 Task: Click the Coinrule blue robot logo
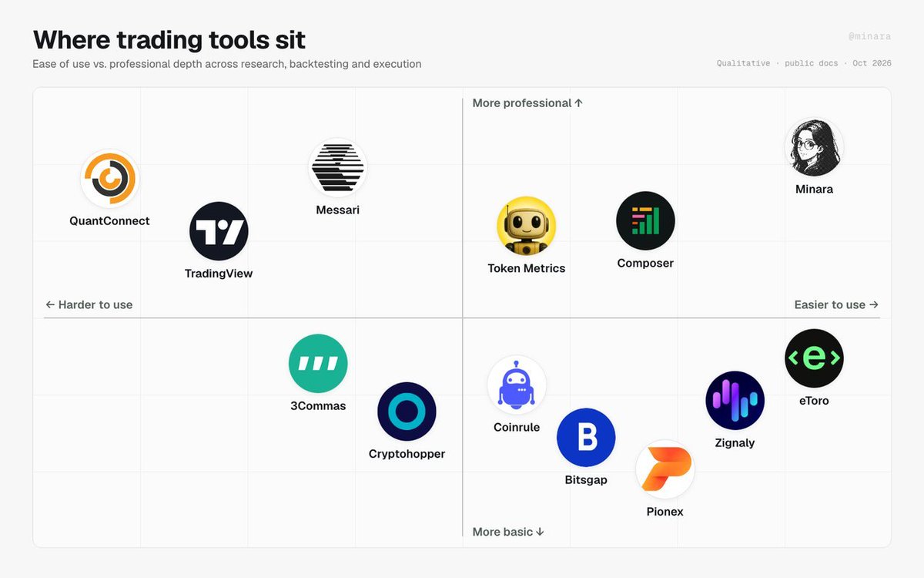517,385
